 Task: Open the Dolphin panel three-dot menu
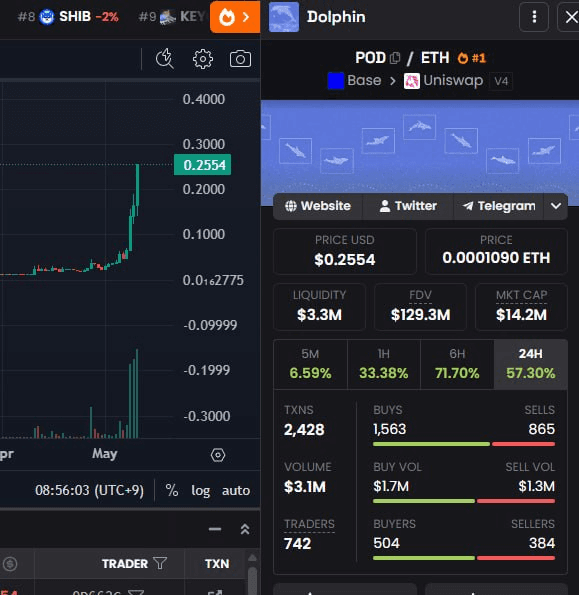pos(534,17)
